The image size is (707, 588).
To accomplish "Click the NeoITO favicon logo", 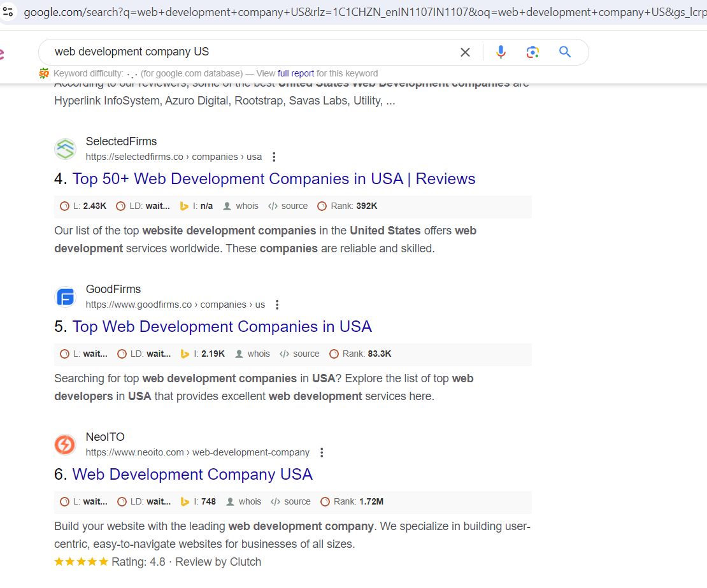I will 65,445.
